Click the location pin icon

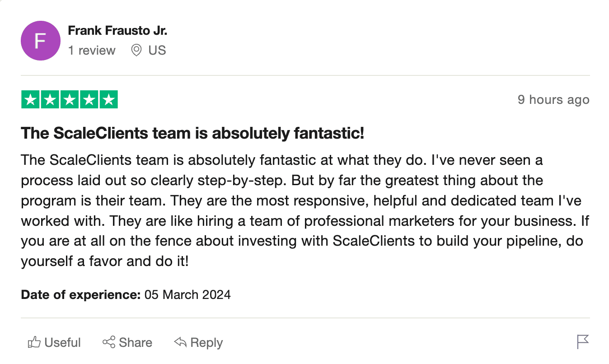pyautogui.click(x=136, y=50)
